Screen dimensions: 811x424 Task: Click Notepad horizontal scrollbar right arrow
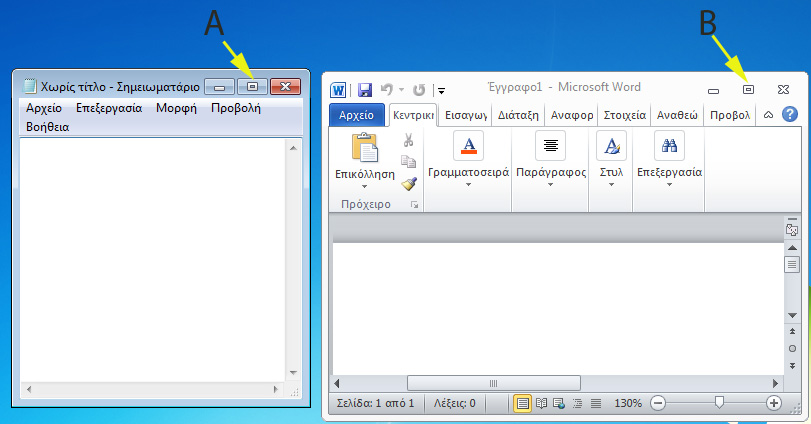pyautogui.click(x=276, y=389)
